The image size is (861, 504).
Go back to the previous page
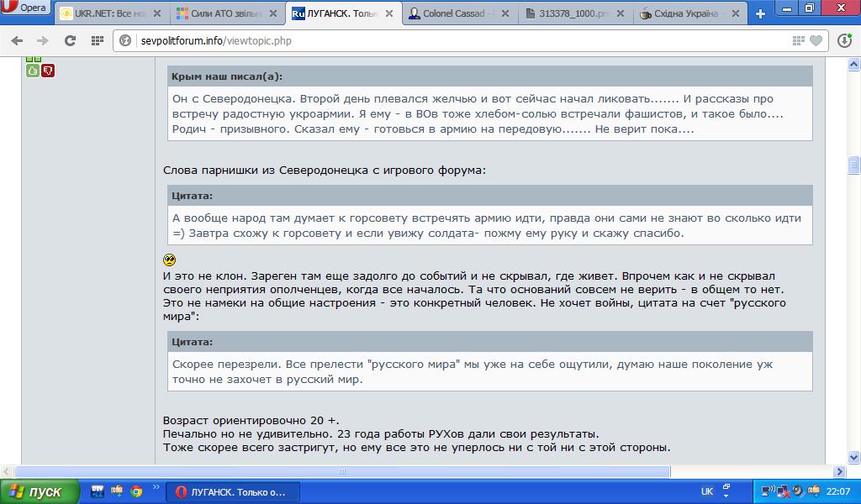tap(16, 40)
